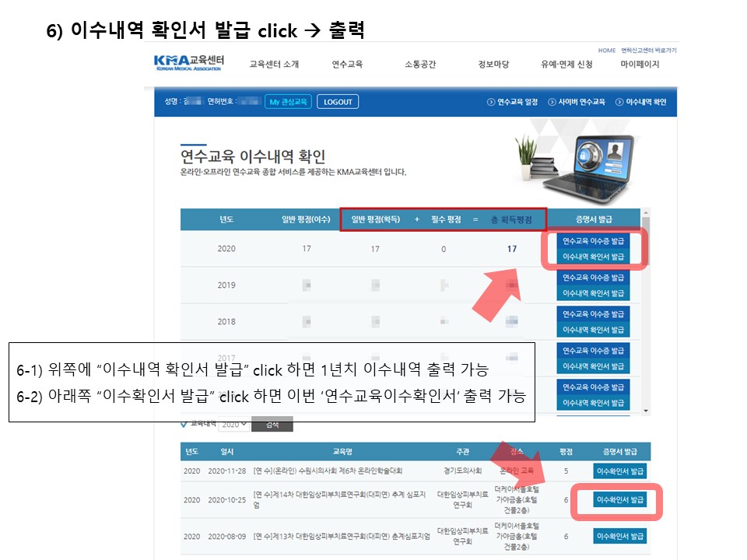
Task: Click 연수교육 이수증 발급 for year 2020
Action: pos(594,241)
